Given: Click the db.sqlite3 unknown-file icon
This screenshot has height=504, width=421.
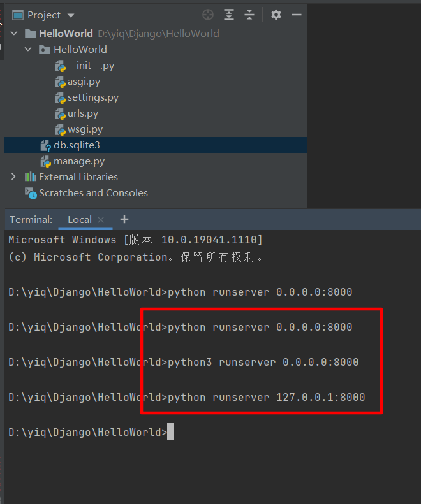Looking at the screenshot, I should [45, 146].
